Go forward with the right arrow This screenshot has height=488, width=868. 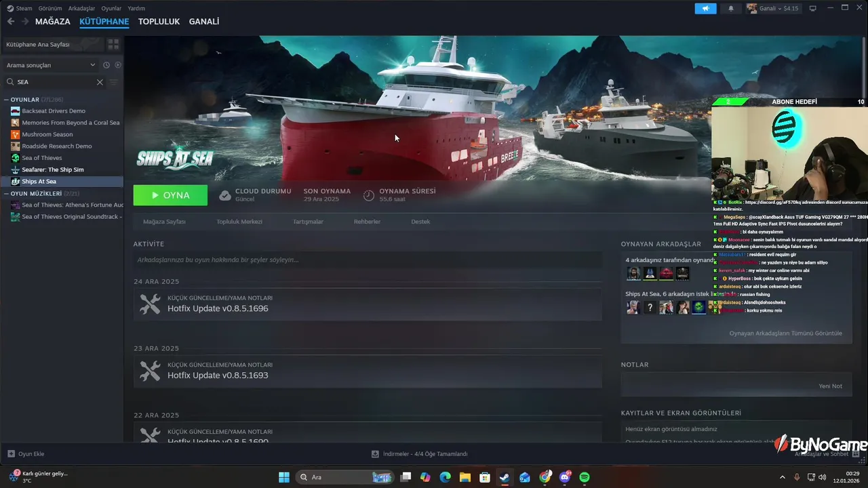[25, 22]
